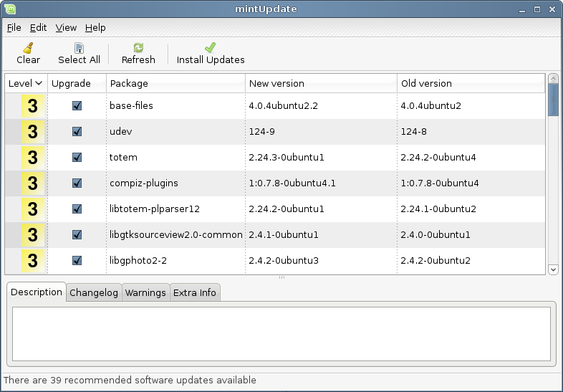This screenshot has width=563, height=392.
Task: Click level 3 badge for libgphoto2-2
Action: click(33, 261)
